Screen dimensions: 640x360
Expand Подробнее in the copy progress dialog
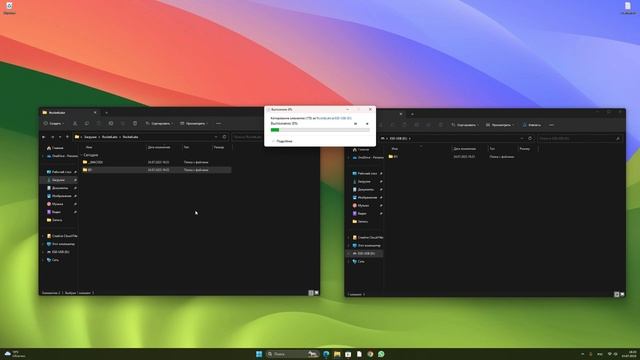coord(282,141)
